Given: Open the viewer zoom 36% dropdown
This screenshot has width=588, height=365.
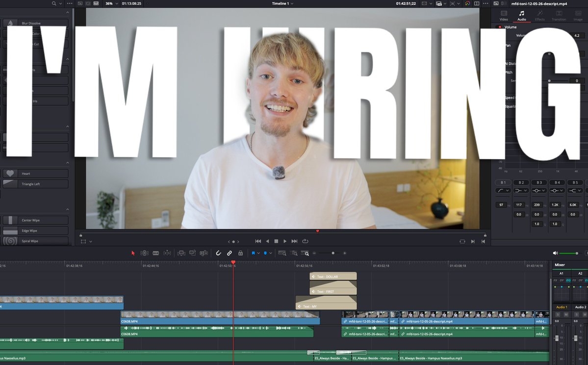Looking at the screenshot, I should [112, 3].
